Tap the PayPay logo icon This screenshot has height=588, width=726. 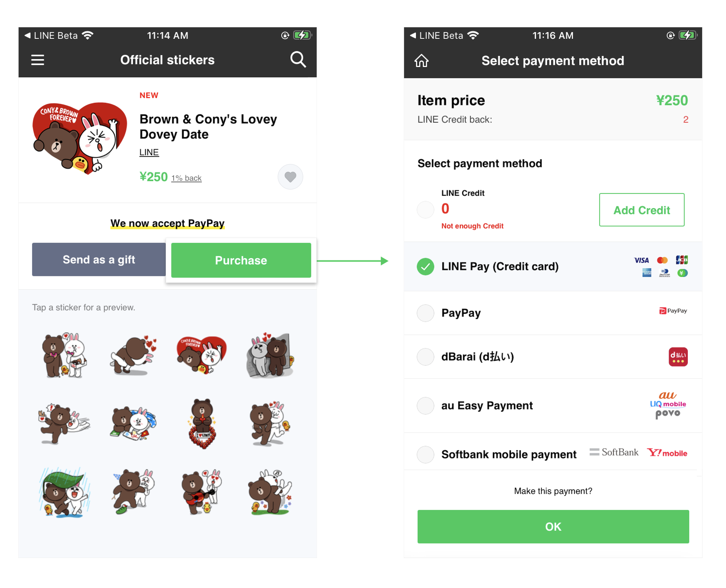click(673, 311)
